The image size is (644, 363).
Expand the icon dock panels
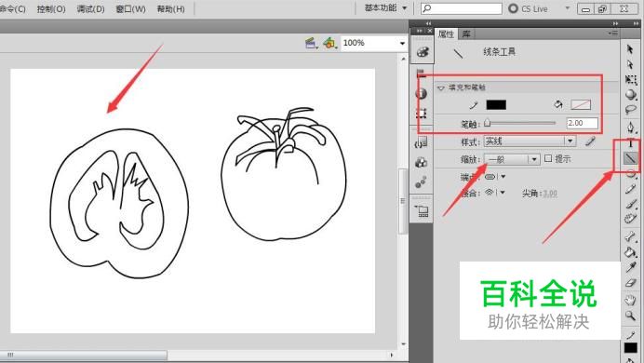(428, 23)
